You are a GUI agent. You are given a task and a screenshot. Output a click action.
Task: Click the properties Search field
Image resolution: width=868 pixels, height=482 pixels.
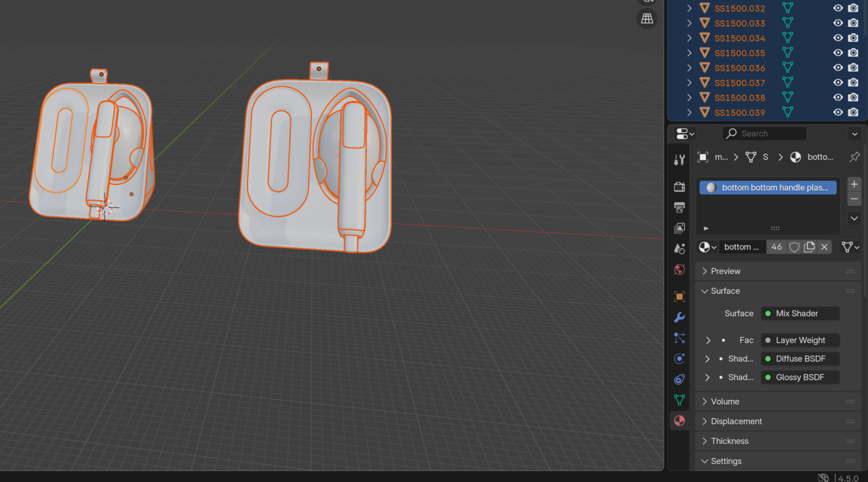click(x=764, y=134)
